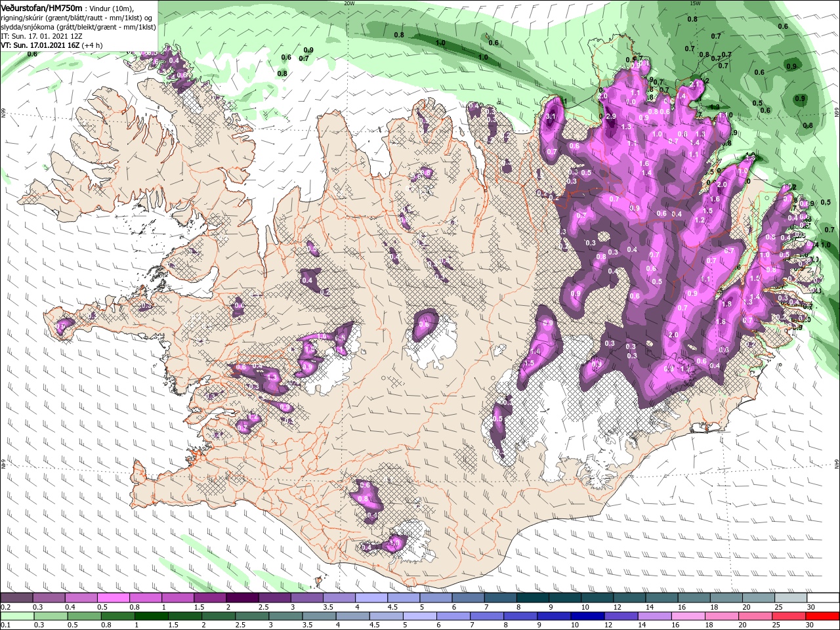
Task: Click the lower-scale swatch between 4 and 4.5
Action: 353,616
